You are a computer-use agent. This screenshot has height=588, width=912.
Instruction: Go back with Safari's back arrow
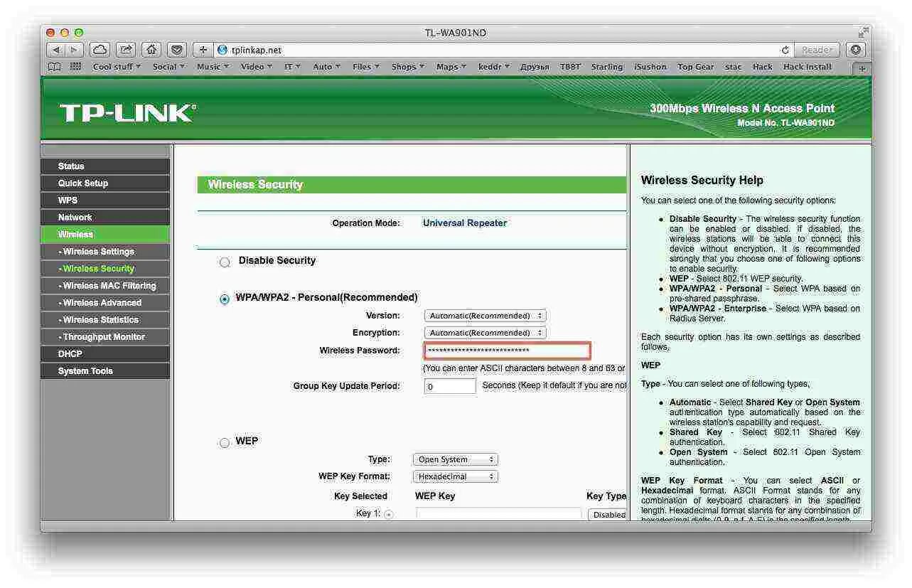[x=57, y=50]
